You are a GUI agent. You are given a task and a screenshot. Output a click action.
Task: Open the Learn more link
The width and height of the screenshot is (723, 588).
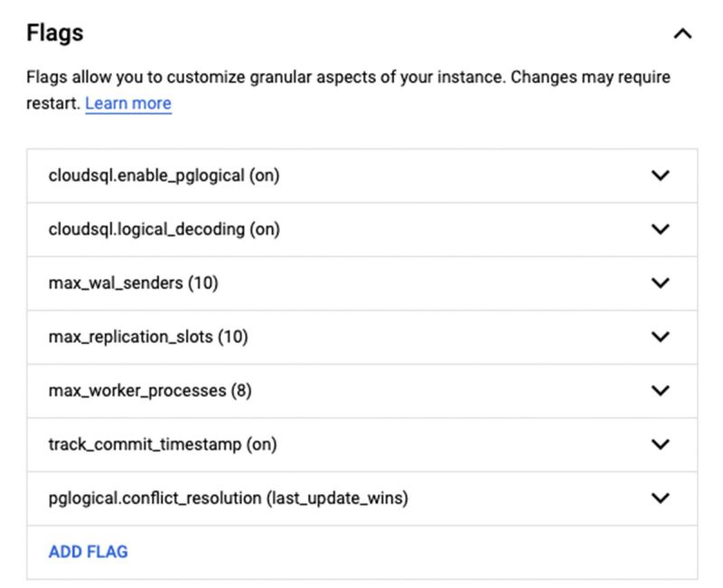coord(127,103)
